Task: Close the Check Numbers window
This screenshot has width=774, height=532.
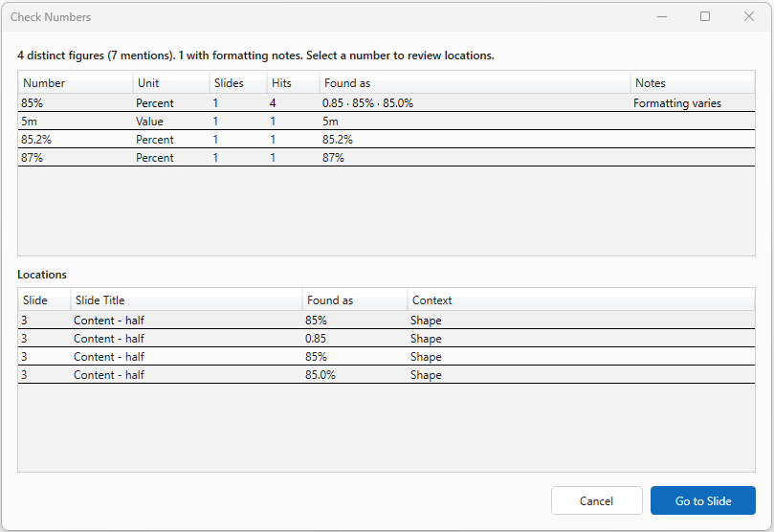Action: 749,16
